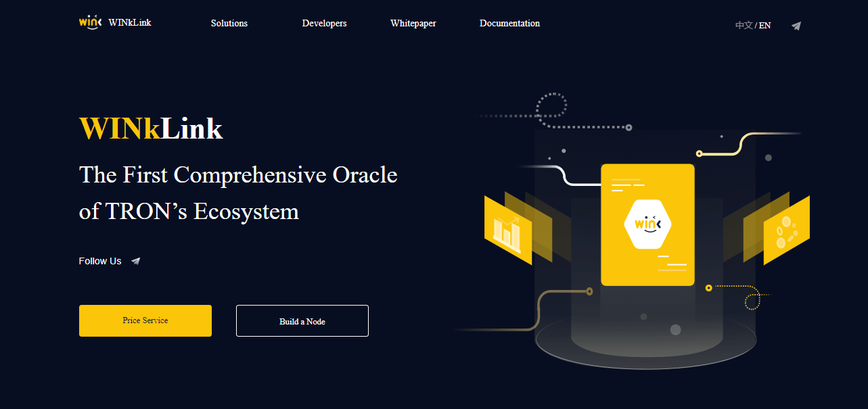Image resolution: width=868 pixels, height=409 pixels.
Task: Expand the Developers navigation menu
Action: click(324, 24)
